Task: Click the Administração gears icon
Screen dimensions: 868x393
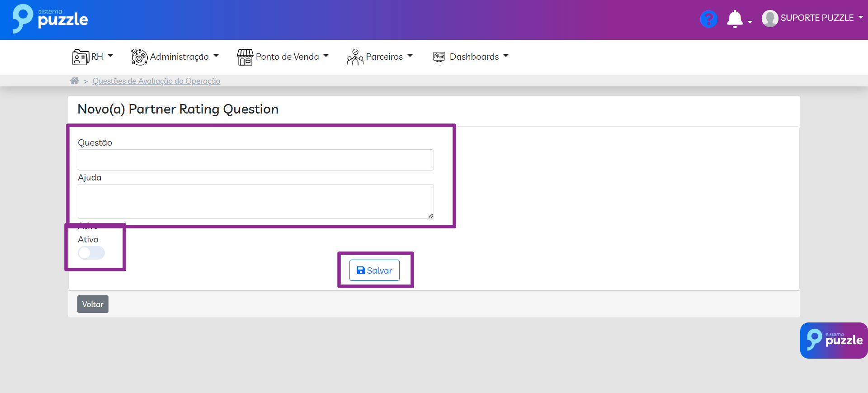Action: click(x=139, y=57)
